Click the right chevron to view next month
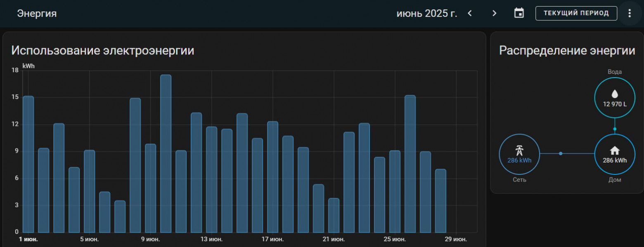644x247 pixels. [x=494, y=13]
